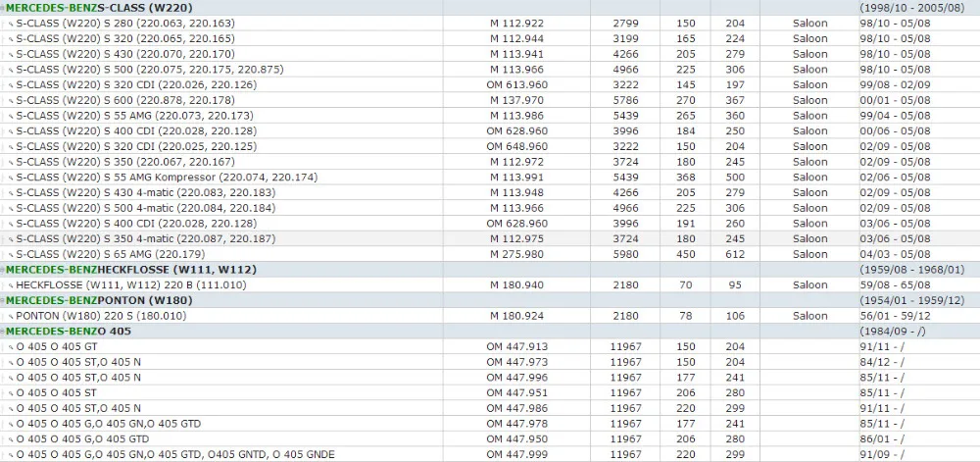Image resolution: width=980 pixels, height=462 pixels.
Task: Select S 65 AMG (220.179) row
Action: [490, 254]
